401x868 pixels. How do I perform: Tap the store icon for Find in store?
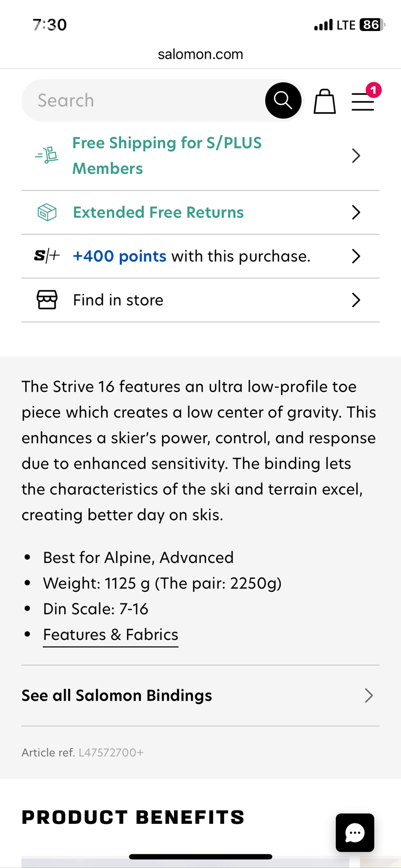tap(47, 300)
